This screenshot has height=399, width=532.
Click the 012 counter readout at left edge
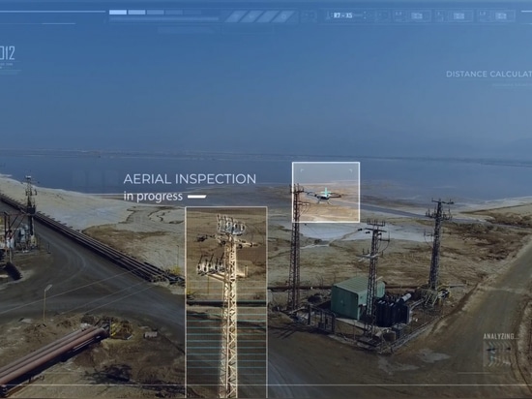pyautogui.click(x=7, y=53)
